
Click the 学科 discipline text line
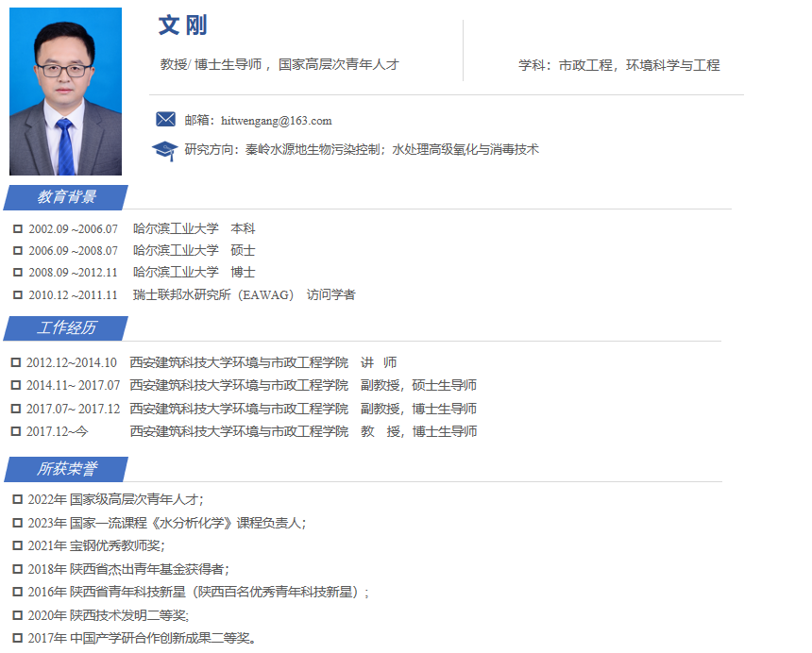coord(618,65)
